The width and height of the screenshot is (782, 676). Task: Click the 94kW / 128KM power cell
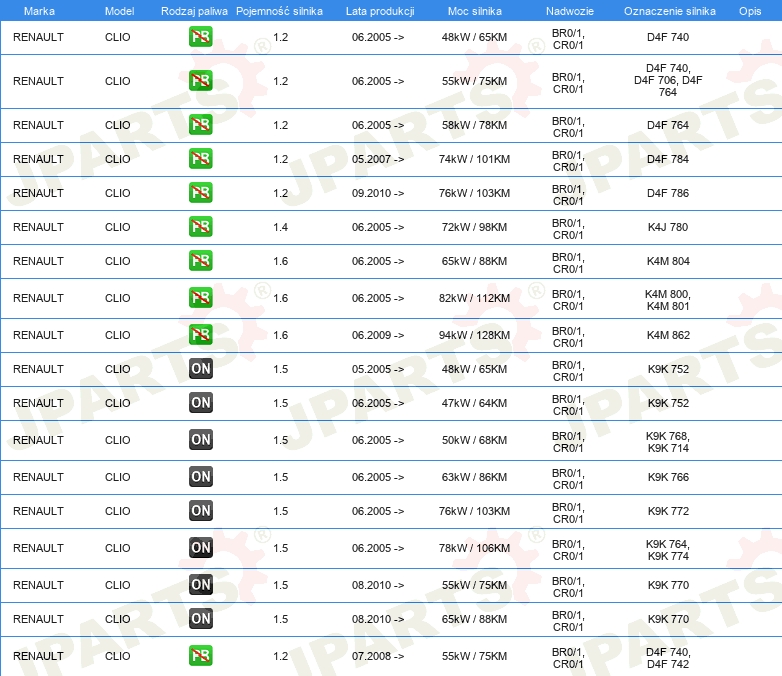(x=474, y=335)
